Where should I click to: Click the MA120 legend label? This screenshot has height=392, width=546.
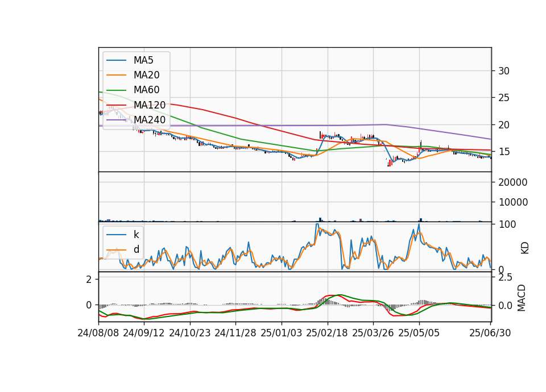coord(150,105)
